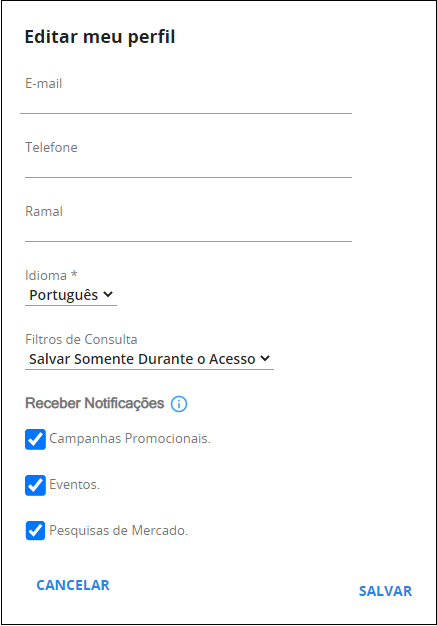437x626 pixels.
Task: Open the Idioma dropdown showing Português
Action: coord(71,295)
